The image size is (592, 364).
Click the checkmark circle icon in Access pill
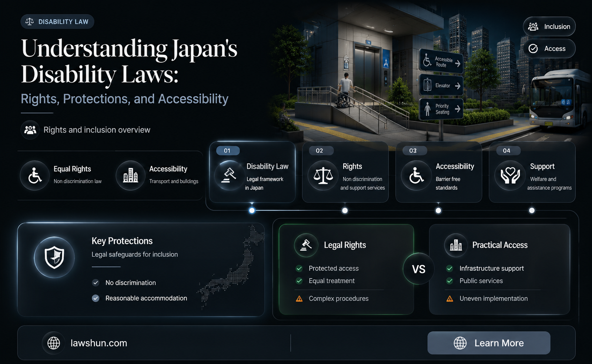pos(533,48)
